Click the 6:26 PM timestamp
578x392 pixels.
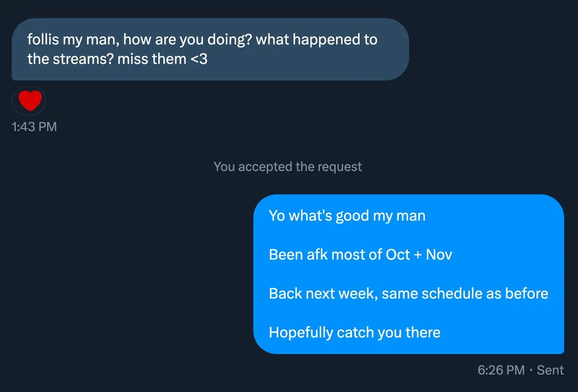coord(501,370)
